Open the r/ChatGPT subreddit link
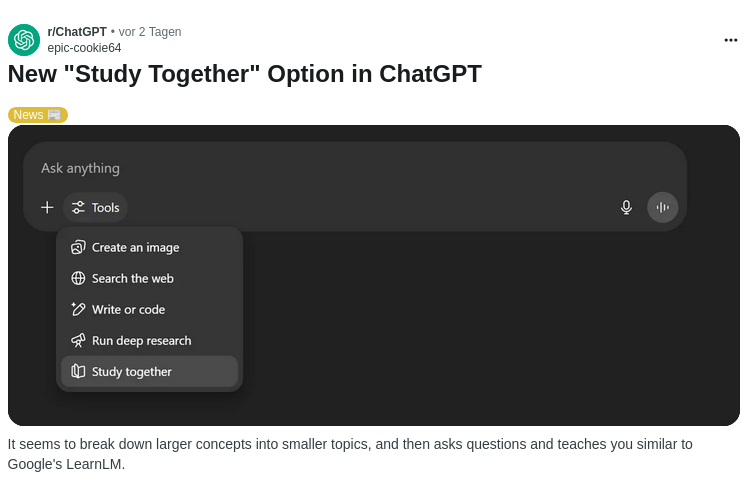Viewport: 748px width, 486px height. point(77,32)
